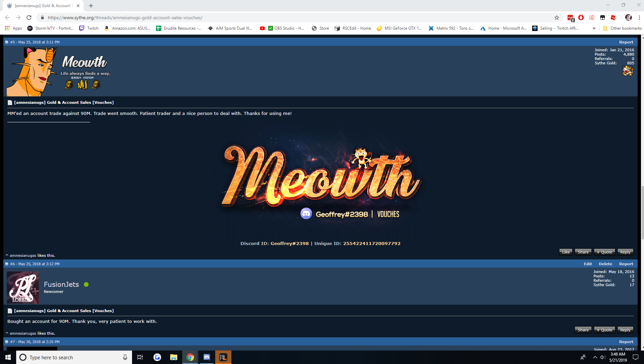This screenshot has height=364, width=644.
Task: Open the Selling - Twitch Affiliate bookmark
Action: 556,28
